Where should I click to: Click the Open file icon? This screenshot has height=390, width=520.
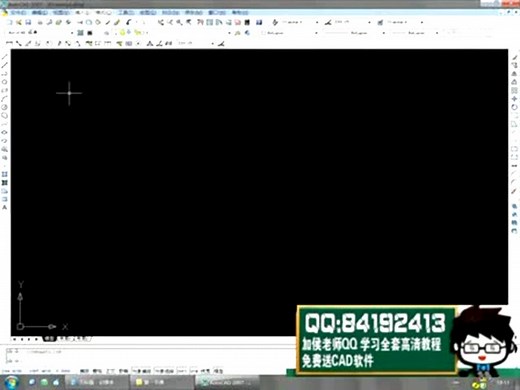(19, 22)
